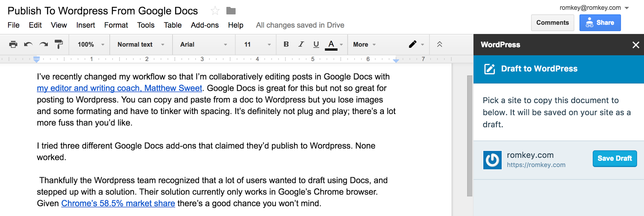The image size is (644, 216).
Task: Click the left indent ruler marker
Action: tap(36, 59)
